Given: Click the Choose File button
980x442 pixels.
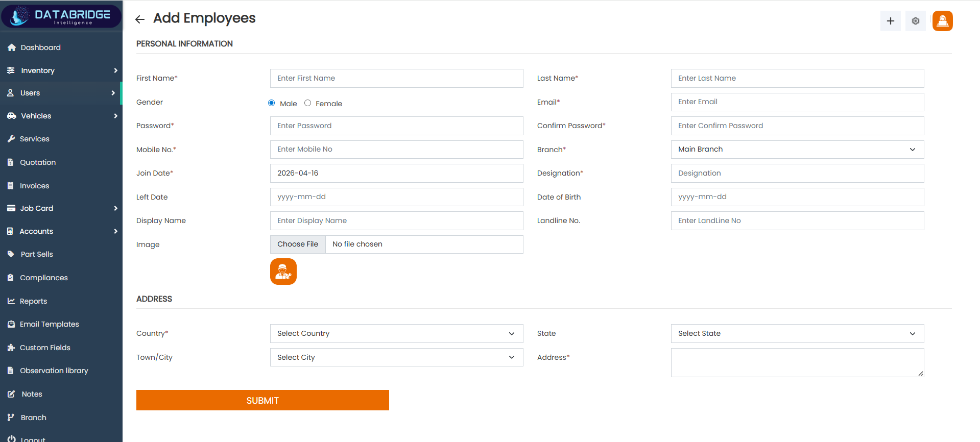Looking at the screenshot, I should pyautogui.click(x=298, y=244).
